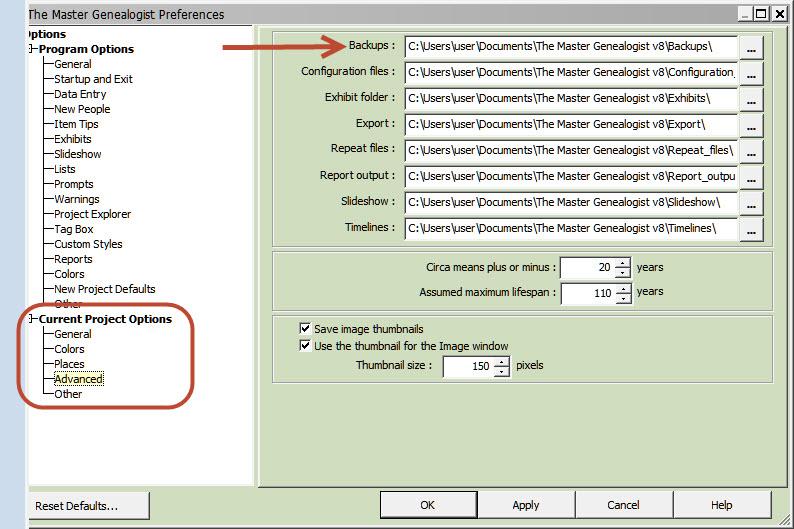The height and width of the screenshot is (529, 794).
Task: Edit the Timelines path field
Action: [x=571, y=229]
